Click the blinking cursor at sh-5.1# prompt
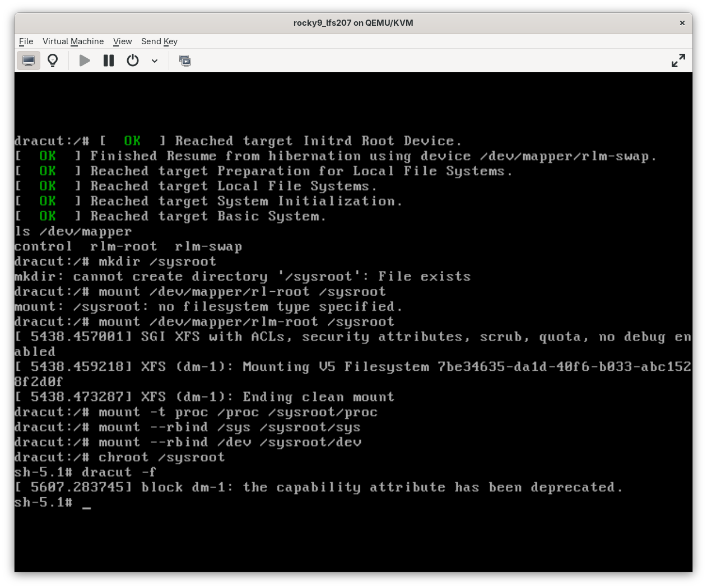Screen dimensions: 707x588 pos(86,503)
